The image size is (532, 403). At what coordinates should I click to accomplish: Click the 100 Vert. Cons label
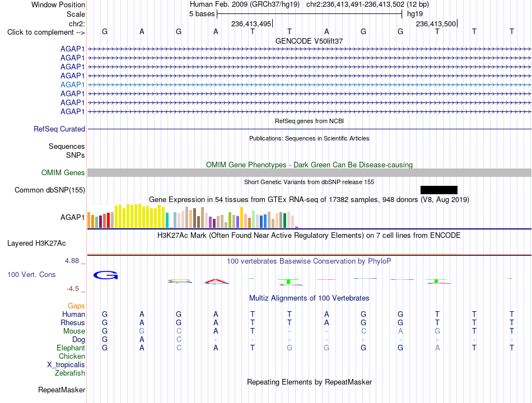pyautogui.click(x=31, y=274)
